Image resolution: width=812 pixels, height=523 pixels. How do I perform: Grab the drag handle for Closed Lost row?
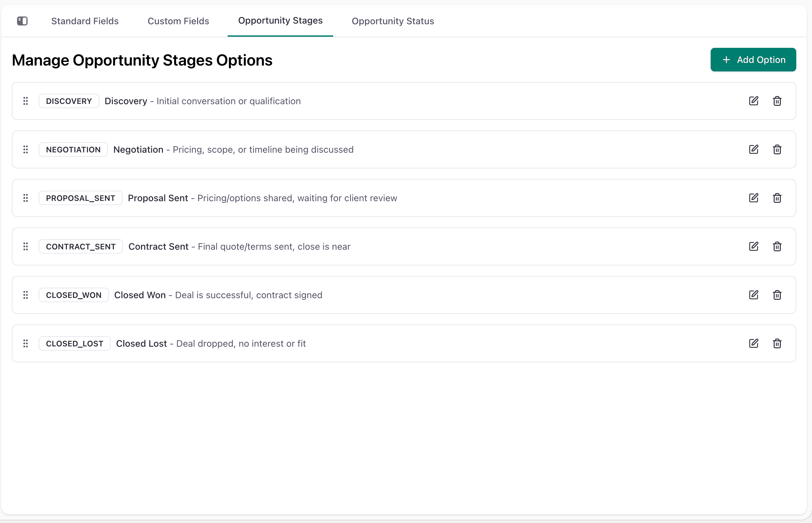tap(26, 344)
